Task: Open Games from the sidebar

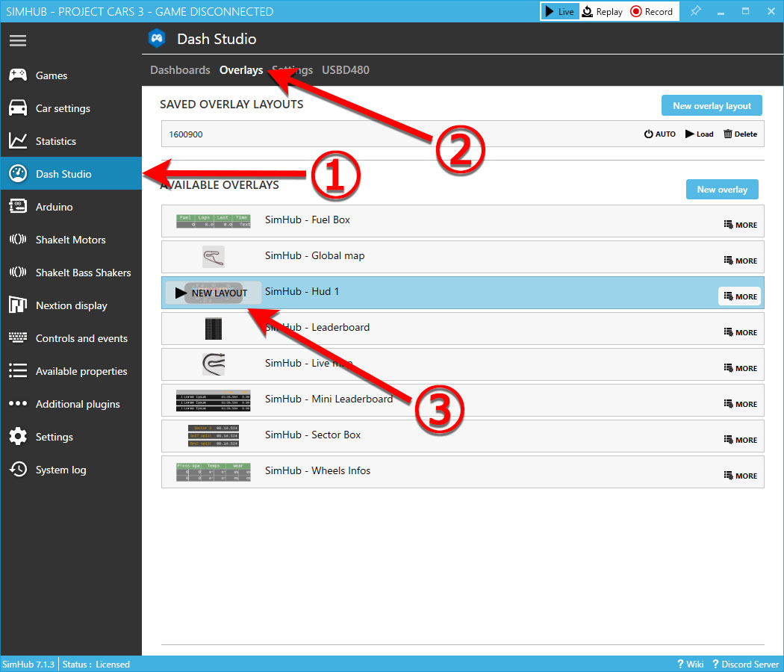Action: 51,75
